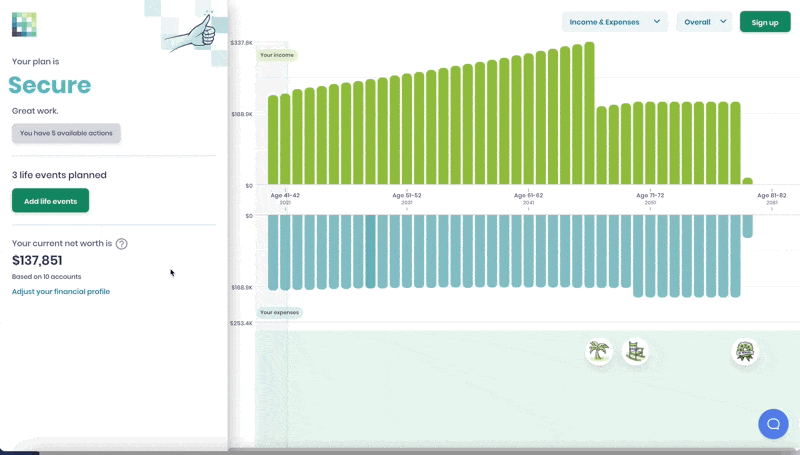Click the 'Age 41-42' axis label
This screenshot has height=455, width=800.
[x=285, y=195]
